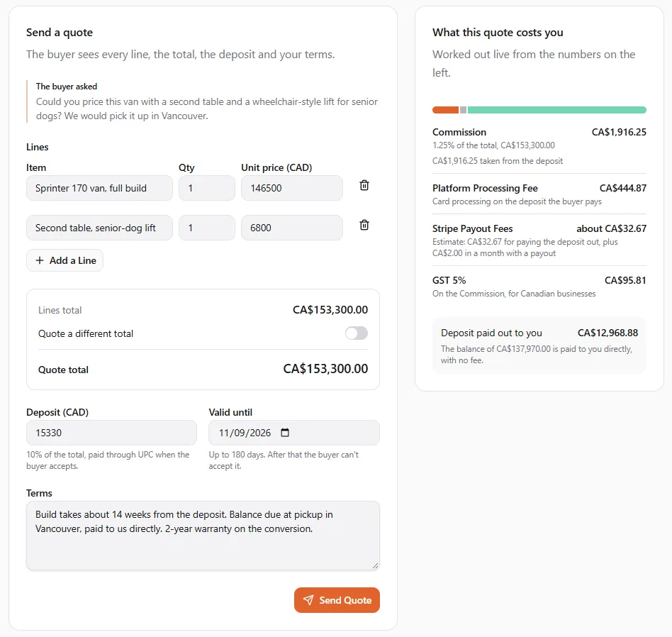Click the 'Terms' field label
This screenshot has width=672, height=637.
click(x=39, y=493)
